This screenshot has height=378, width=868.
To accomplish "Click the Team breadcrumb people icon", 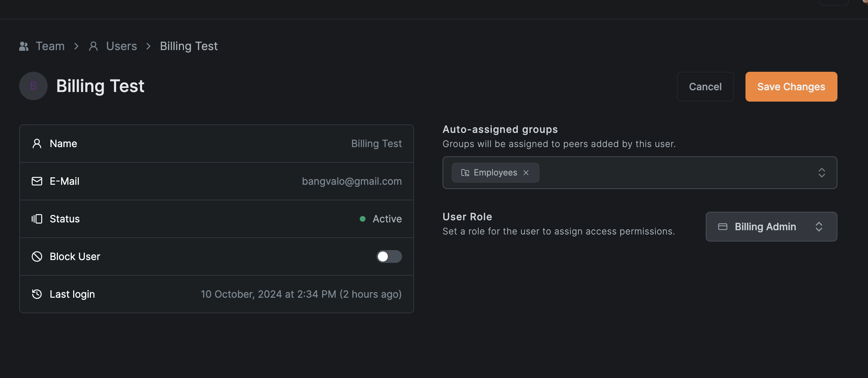I will tap(24, 46).
